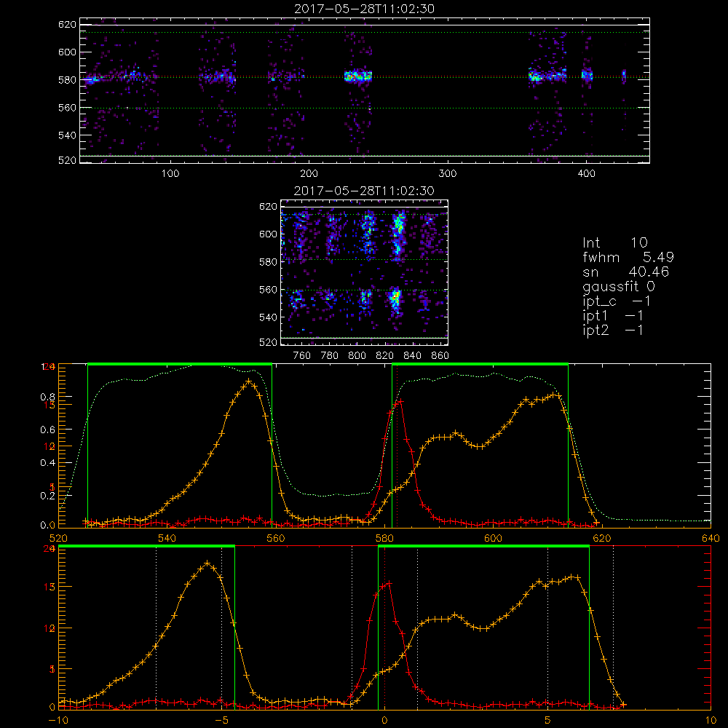Viewport: 728px width, 728px height.
Task: Click x-axis label 400 on top spectrogram
Action: (x=586, y=174)
